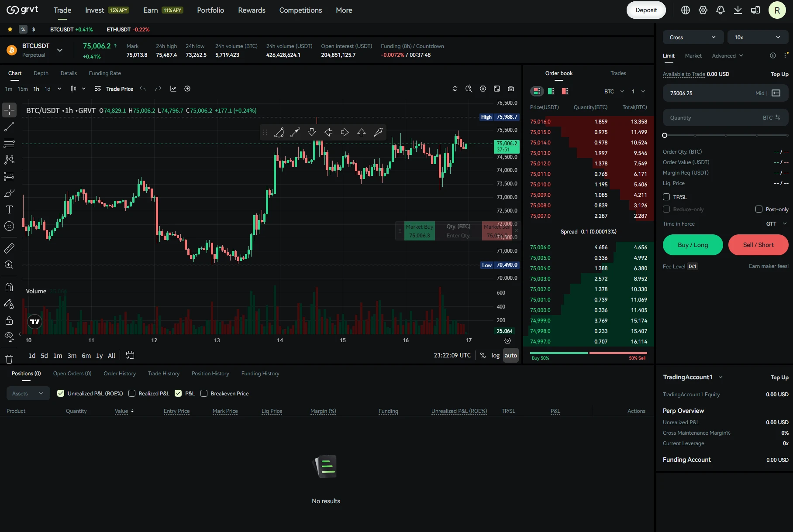Switch to the Trades tab
This screenshot has height=532, width=793.
click(x=618, y=73)
